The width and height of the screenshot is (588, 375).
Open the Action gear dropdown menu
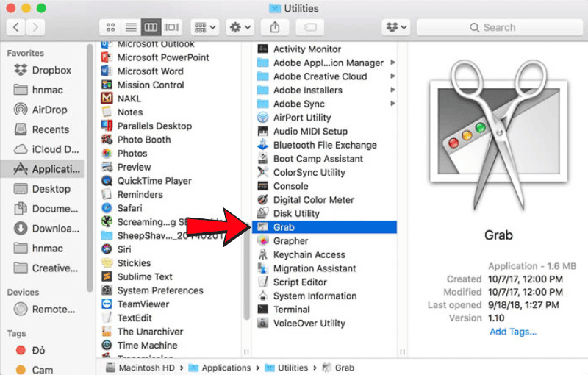[240, 27]
